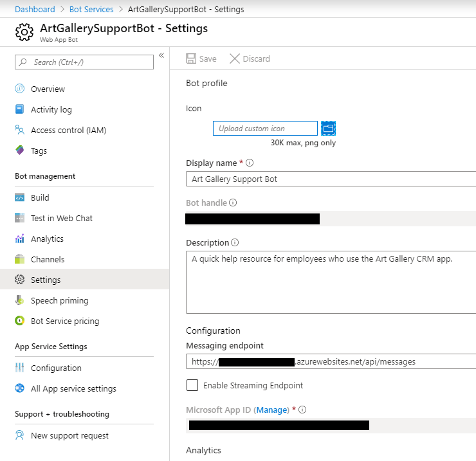Click the Activity log book icon
Viewport: 476px width, 461px height.
20,109
